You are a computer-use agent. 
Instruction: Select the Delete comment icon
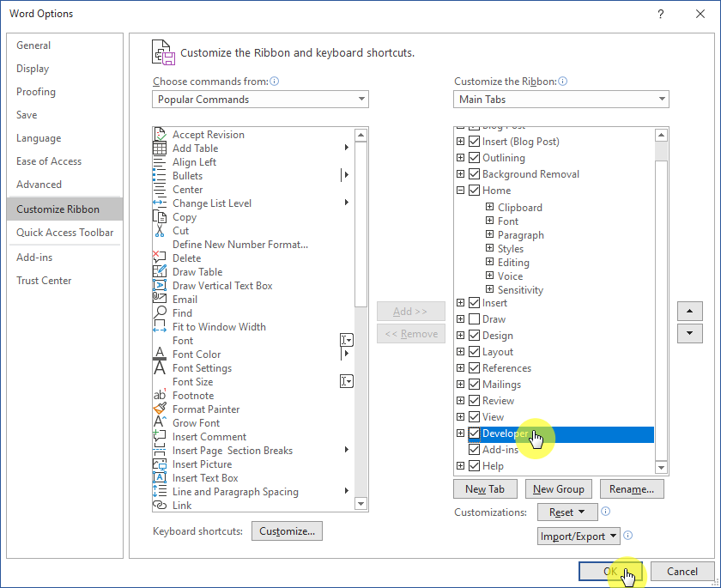160,258
